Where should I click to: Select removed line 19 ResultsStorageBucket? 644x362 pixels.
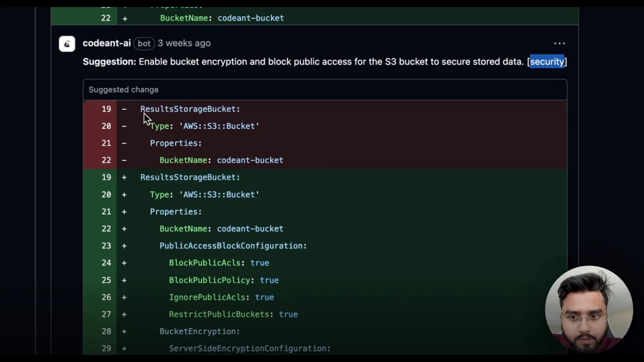point(325,109)
